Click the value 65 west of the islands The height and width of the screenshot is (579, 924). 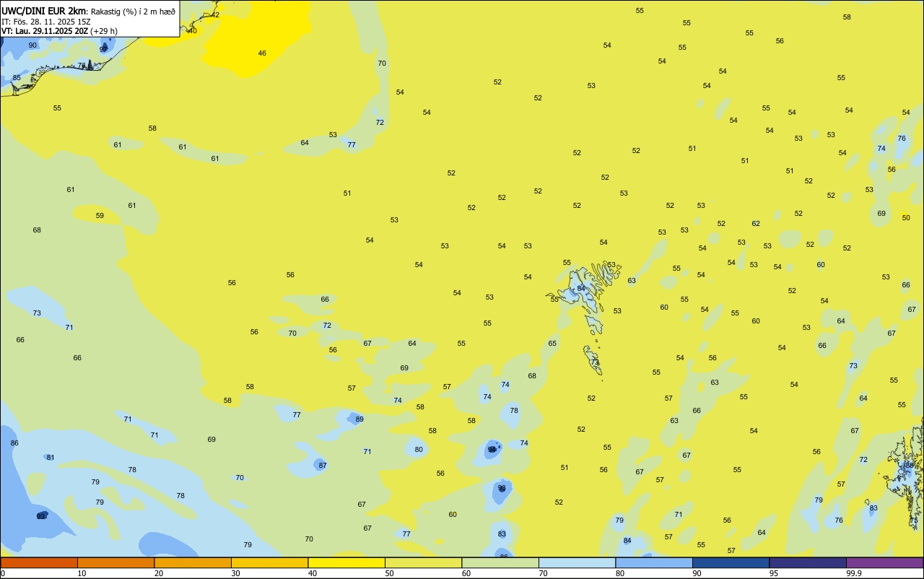tap(552, 344)
